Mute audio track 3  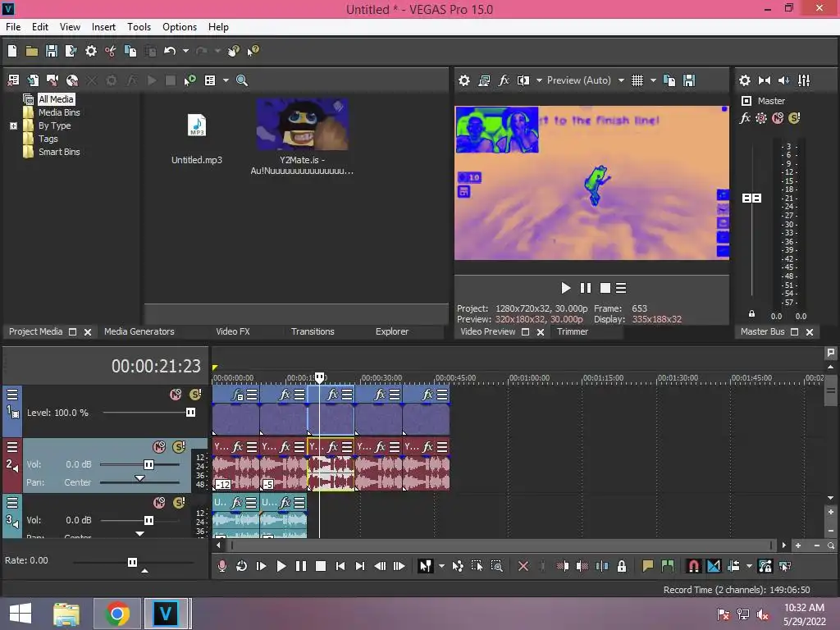click(x=159, y=503)
